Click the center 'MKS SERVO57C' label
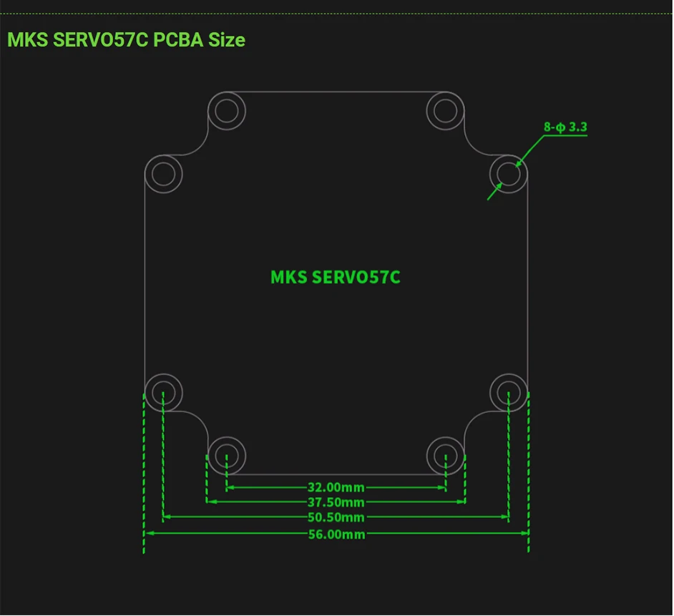This screenshot has width=674, height=616. point(336,278)
